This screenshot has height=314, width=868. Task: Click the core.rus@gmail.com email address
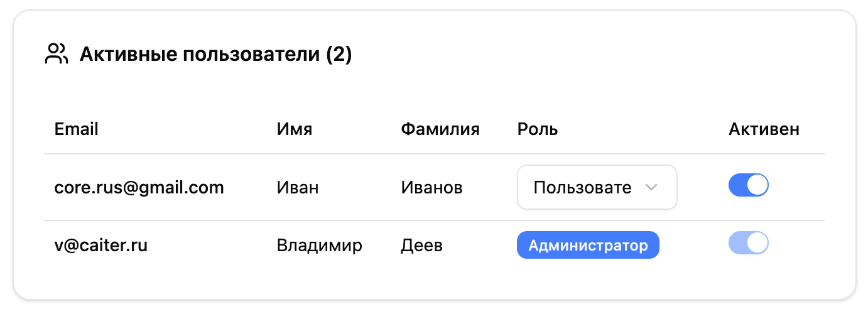point(139,187)
